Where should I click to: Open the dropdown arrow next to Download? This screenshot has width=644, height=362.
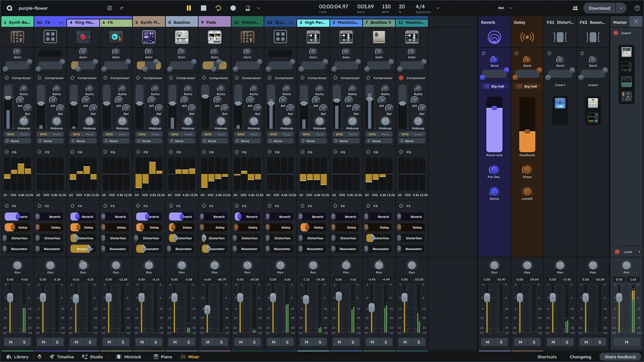621,8
